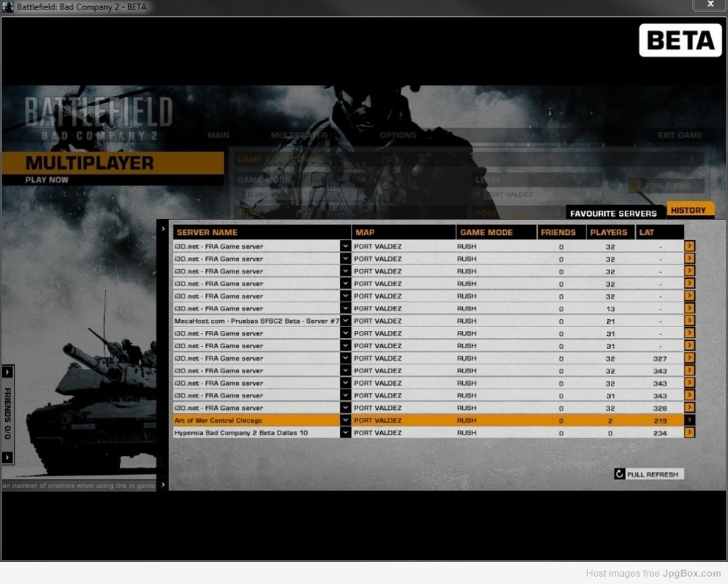
Task: Click PORT VALDEZ in the Hypernia row
Action: [x=377, y=433]
